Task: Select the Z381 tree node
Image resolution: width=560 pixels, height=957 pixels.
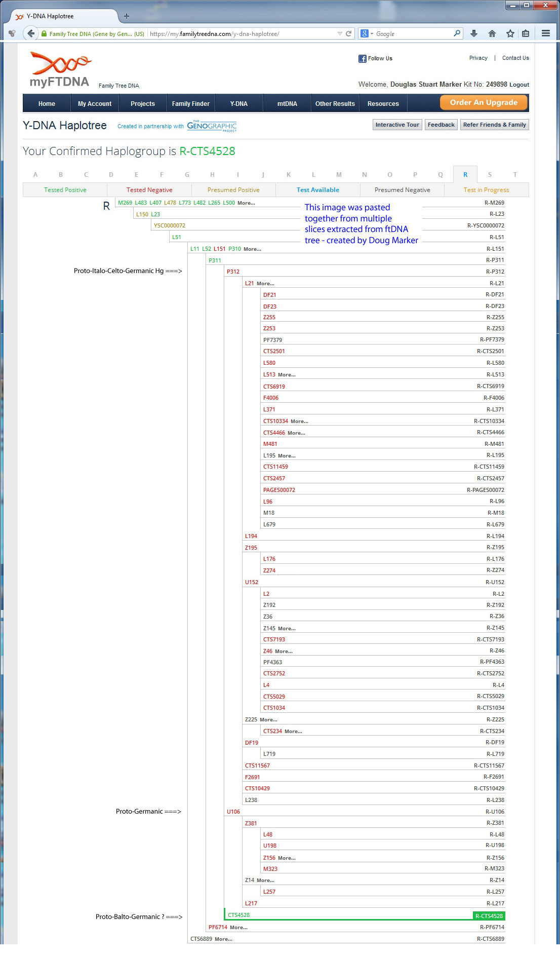Action: 251,823
